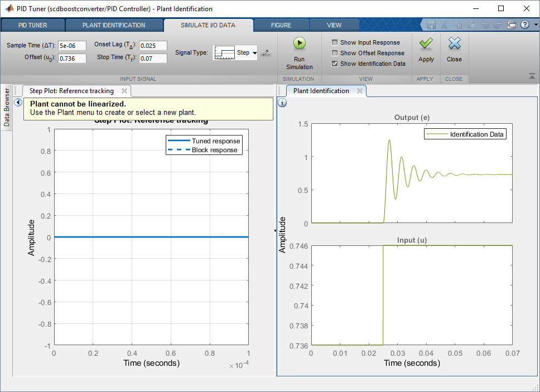The image size is (540, 392).
Task: Click the green Apply checkmark icon
Action: 426,43
